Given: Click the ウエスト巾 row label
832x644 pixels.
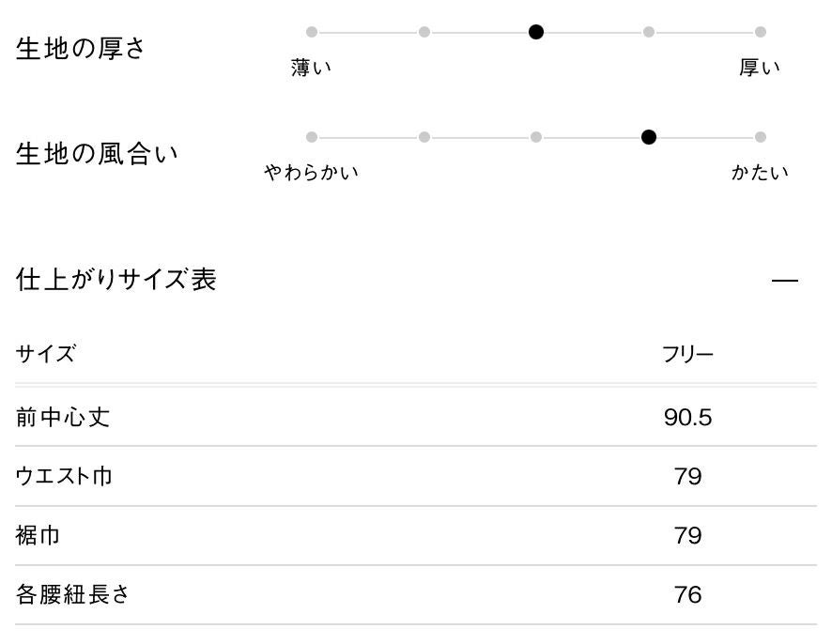Looking at the screenshot, I should (x=64, y=476).
